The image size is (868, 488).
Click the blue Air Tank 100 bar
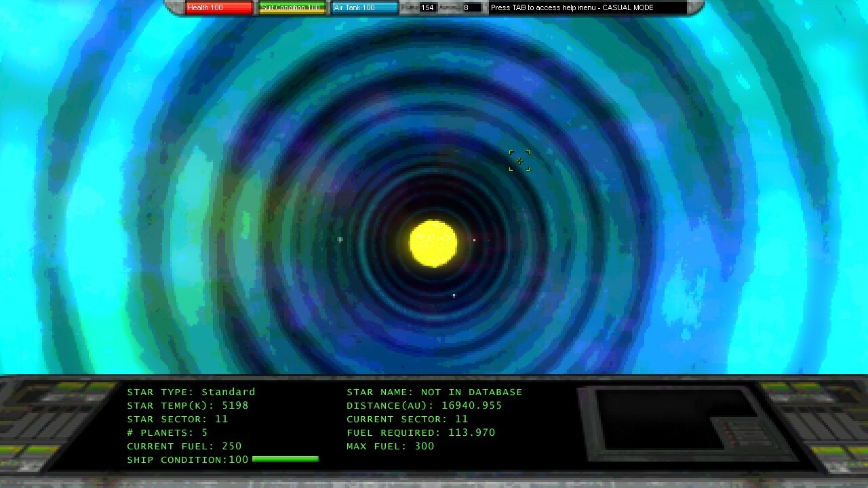point(365,8)
